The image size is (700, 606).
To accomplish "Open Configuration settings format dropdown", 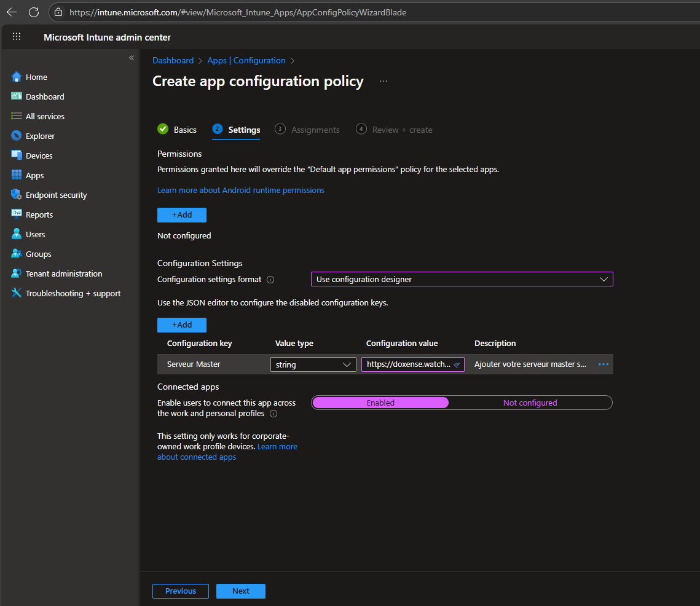I will pyautogui.click(x=462, y=279).
